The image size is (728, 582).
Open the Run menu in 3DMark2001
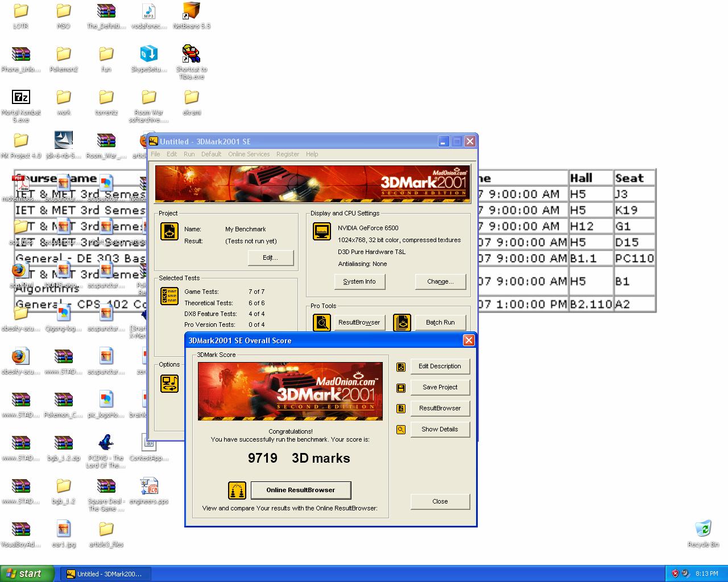tap(189, 154)
